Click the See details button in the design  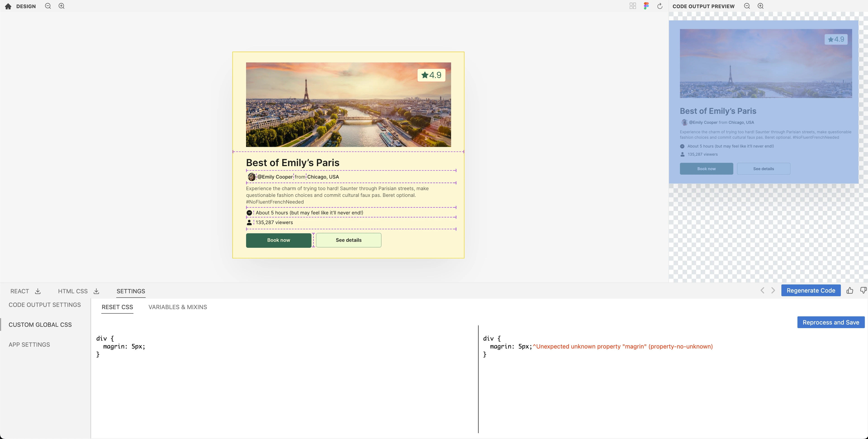point(349,240)
